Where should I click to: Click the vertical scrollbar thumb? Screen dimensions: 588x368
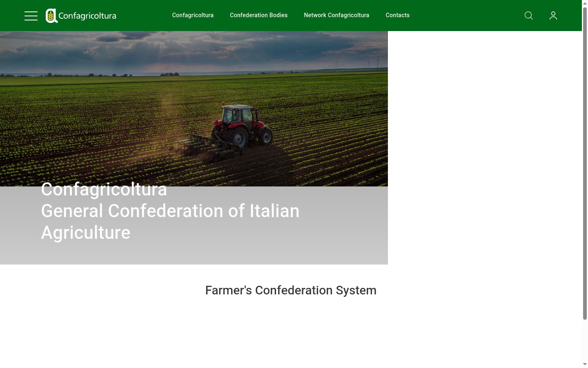[585, 164]
